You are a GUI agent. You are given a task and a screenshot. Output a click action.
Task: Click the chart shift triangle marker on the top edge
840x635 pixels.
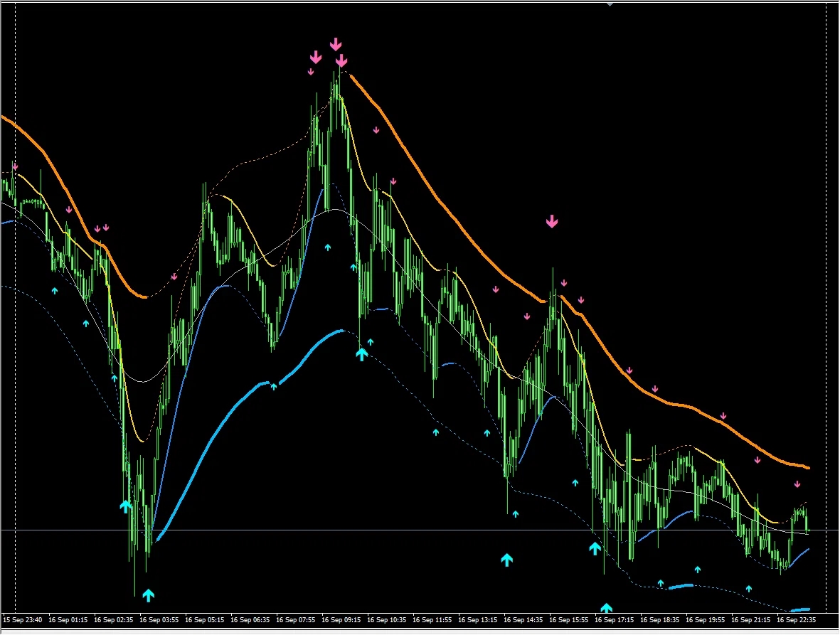click(x=610, y=4)
